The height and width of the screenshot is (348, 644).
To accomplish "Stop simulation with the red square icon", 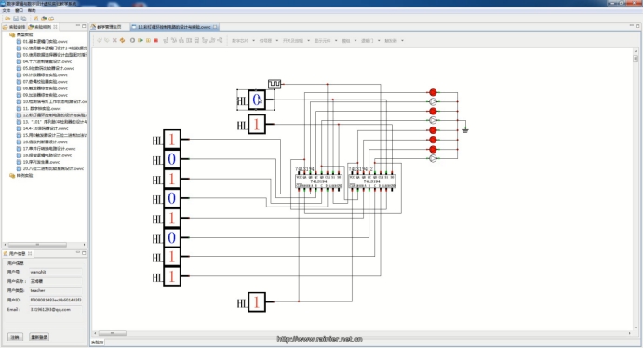I will [x=156, y=40].
